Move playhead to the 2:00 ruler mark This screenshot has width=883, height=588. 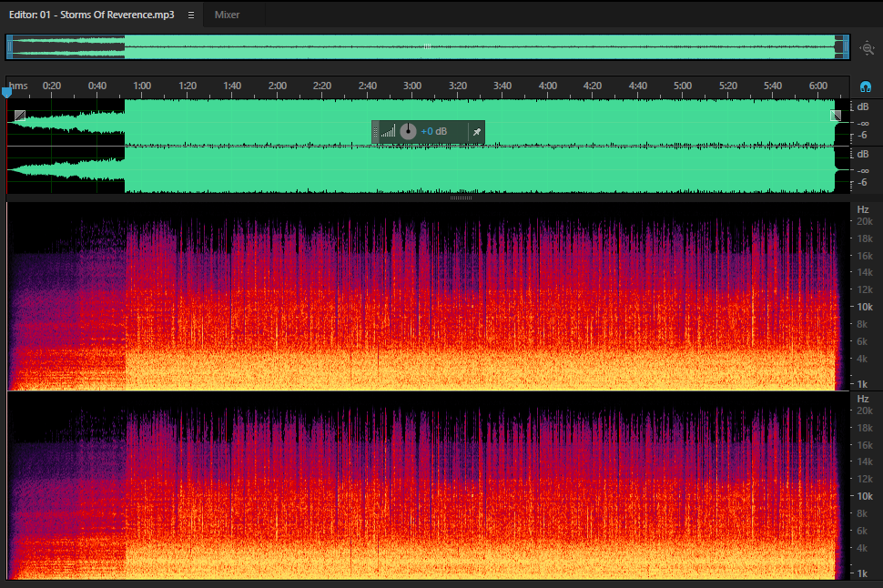(277, 86)
